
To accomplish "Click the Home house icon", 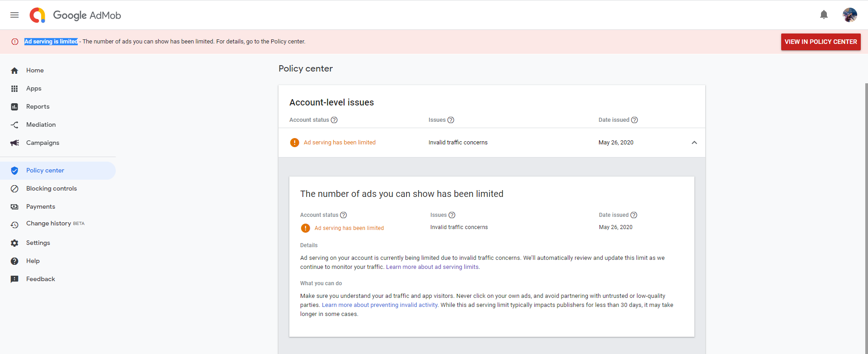I will tap(14, 71).
